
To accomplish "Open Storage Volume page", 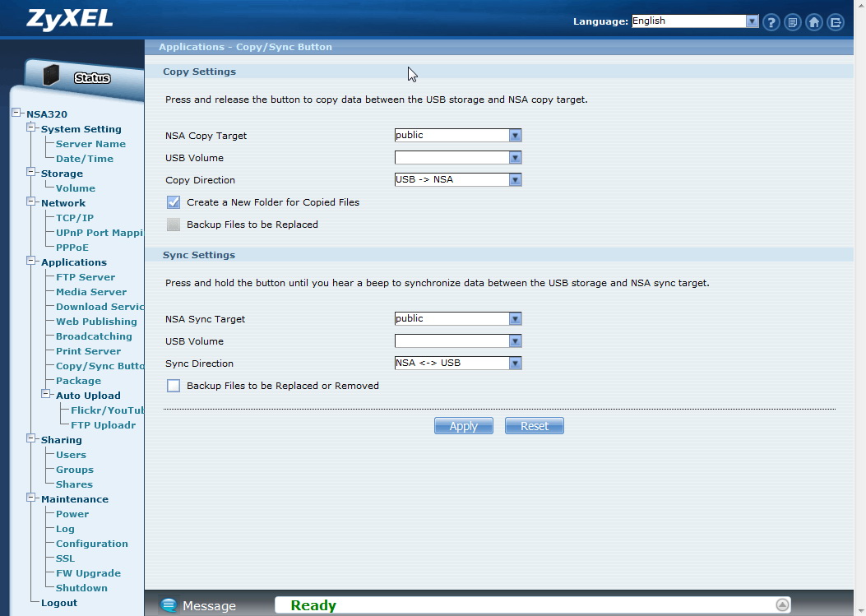I will [x=75, y=188].
